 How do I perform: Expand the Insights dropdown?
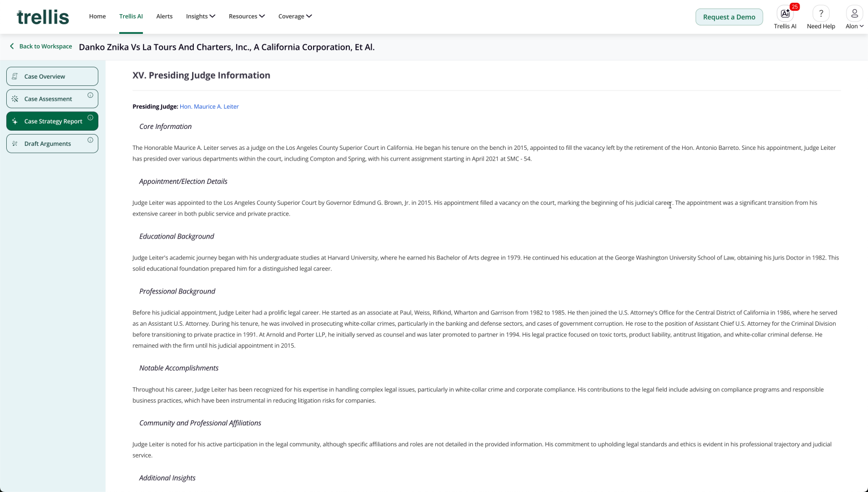(201, 16)
